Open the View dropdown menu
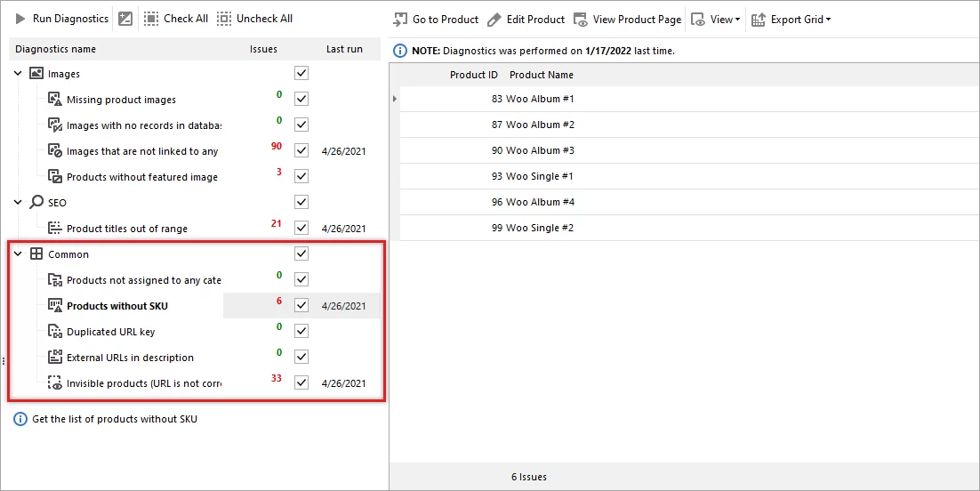This screenshot has height=491, width=980. pyautogui.click(x=717, y=20)
